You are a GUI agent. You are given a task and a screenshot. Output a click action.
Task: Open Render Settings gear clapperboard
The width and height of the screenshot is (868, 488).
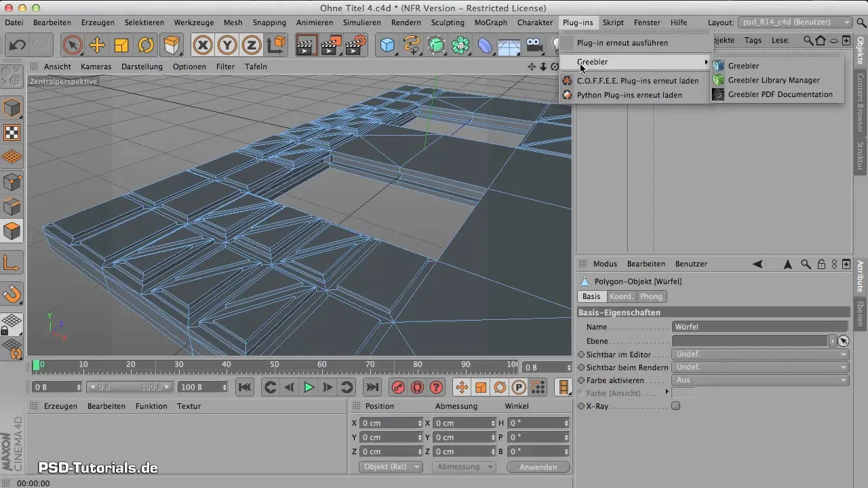pyautogui.click(x=356, y=45)
